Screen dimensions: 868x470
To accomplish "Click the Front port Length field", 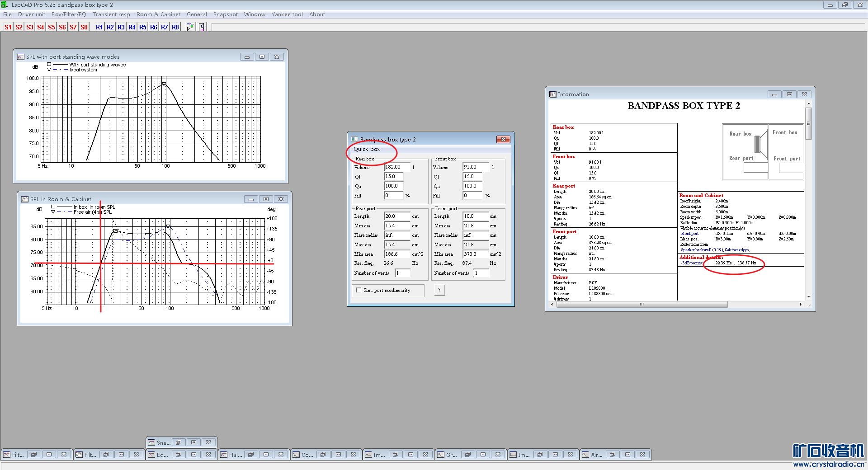I will (475, 216).
